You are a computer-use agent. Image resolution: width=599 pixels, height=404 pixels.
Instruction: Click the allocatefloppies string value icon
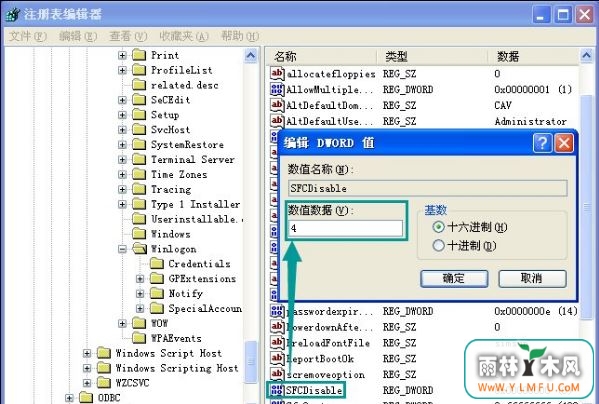(x=277, y=73)
